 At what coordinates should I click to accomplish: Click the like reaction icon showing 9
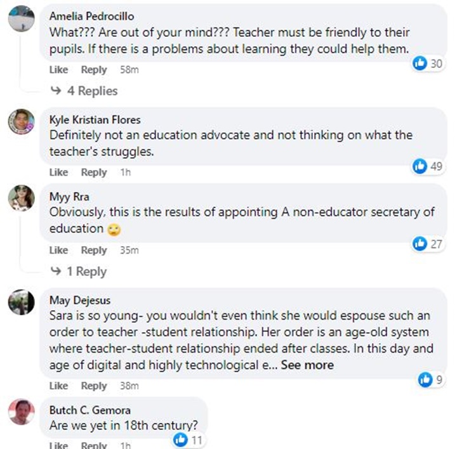point(425,379)
